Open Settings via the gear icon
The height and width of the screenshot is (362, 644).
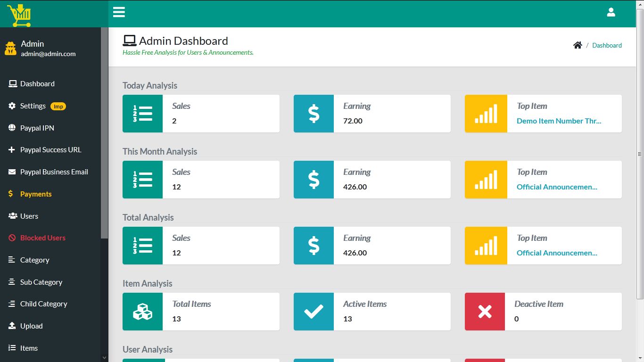[x=11, y=106]
